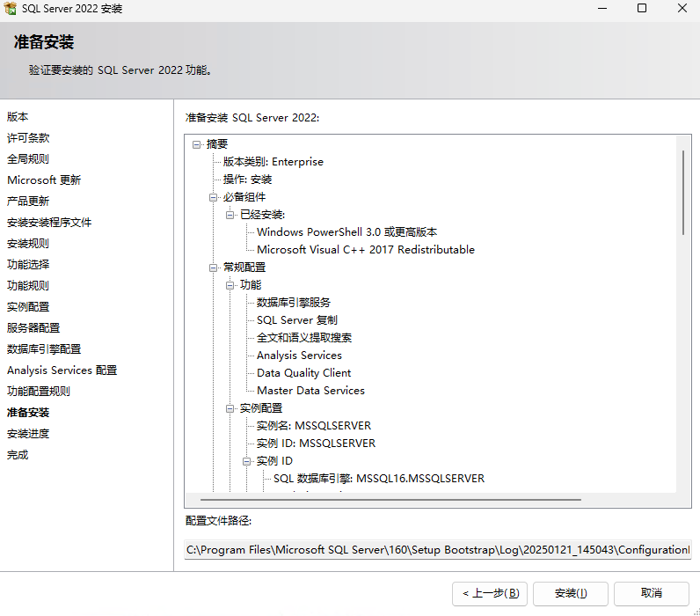Select 实例配置 step in sidebar
The image size is (700, 616).
click(28, 306)
